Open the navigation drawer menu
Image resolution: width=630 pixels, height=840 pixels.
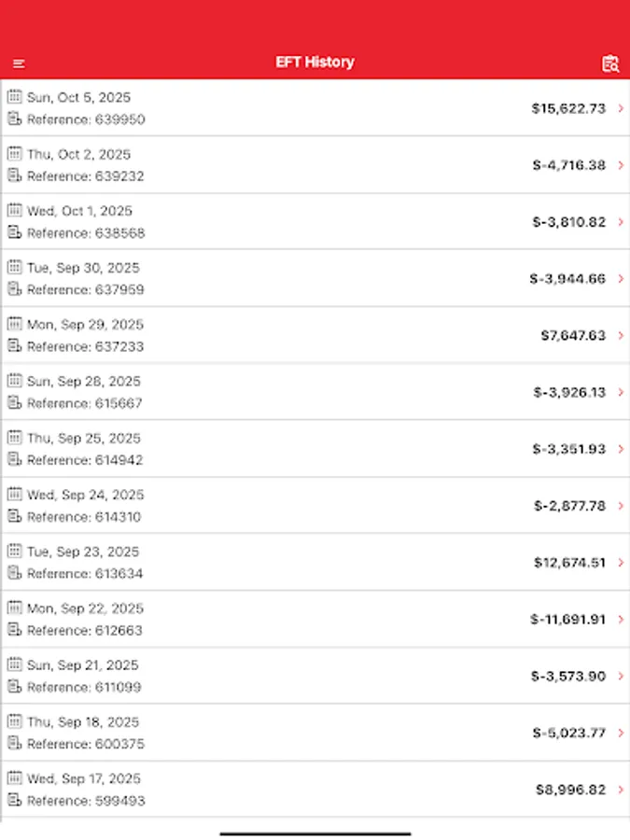coord(20,63)
